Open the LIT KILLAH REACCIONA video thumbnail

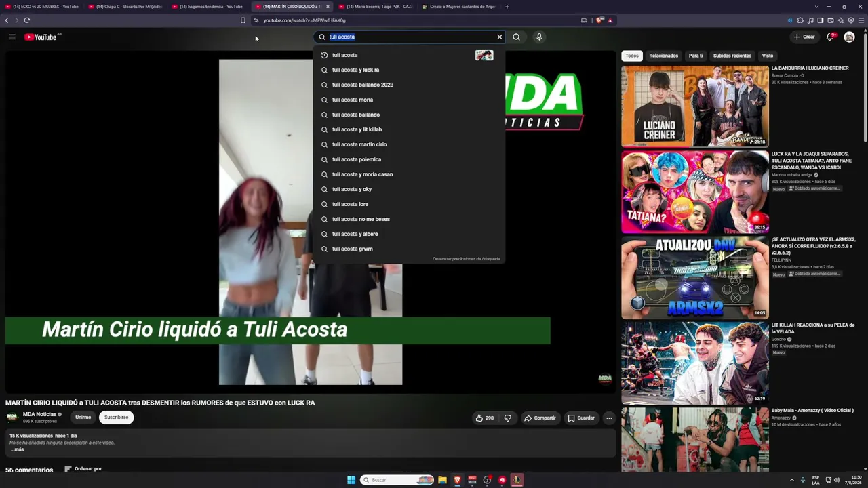point(695,363)
